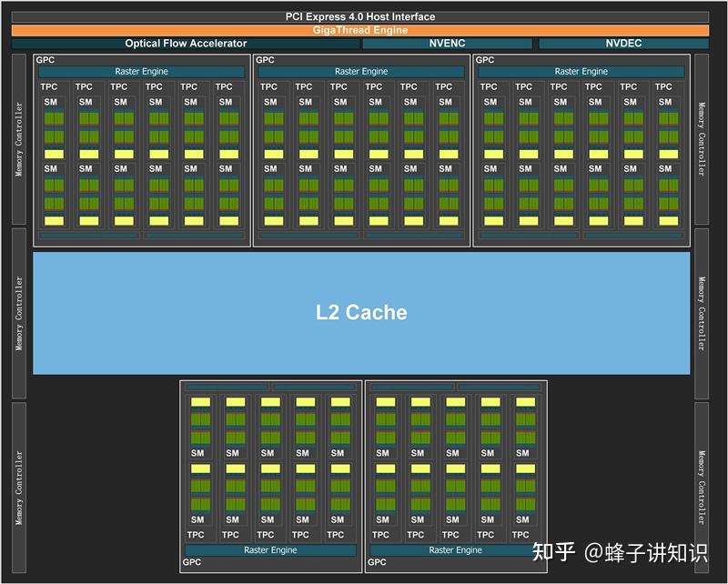Select the NVENC block
The width and height of the screenshot is (728, 584).
tap(447, 44)
